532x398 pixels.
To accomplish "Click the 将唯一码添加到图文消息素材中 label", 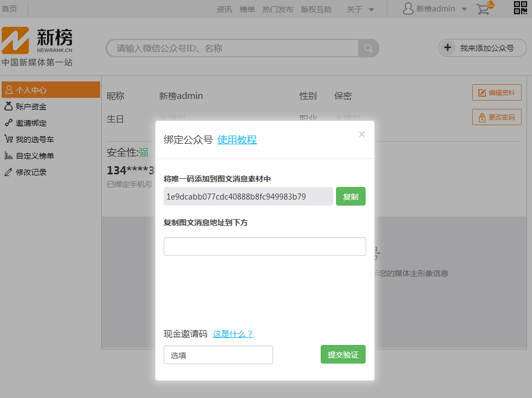I will (217, 179).
